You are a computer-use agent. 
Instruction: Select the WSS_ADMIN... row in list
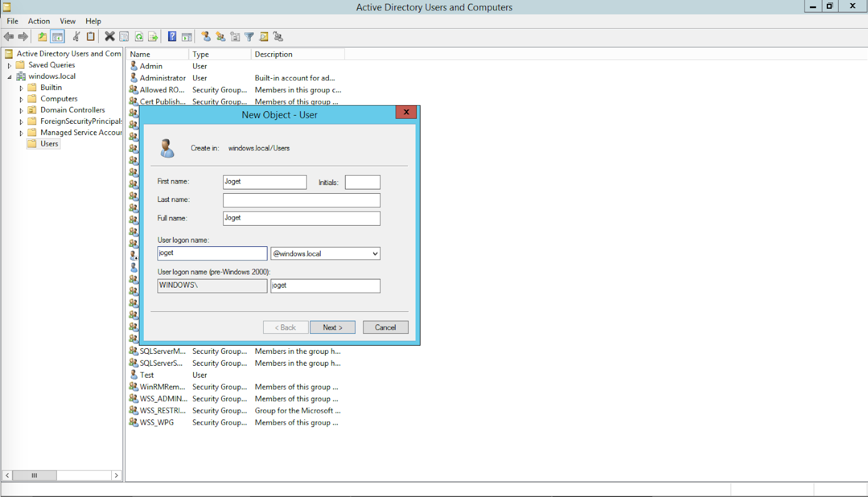click(x=235, y=398)
